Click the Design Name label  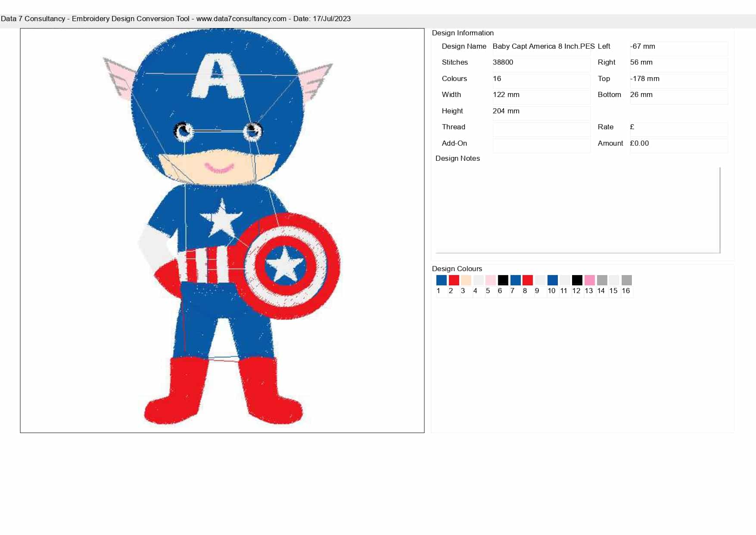click(x=464, y=46)
